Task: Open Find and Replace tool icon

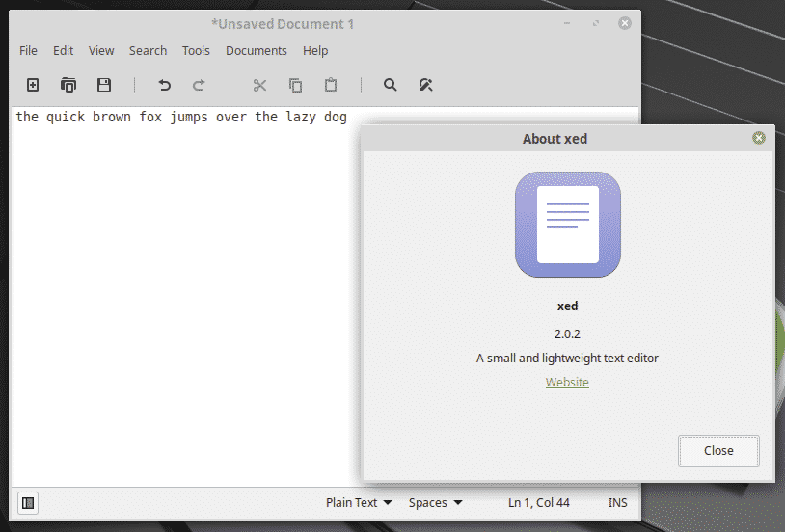Action: 425,85
